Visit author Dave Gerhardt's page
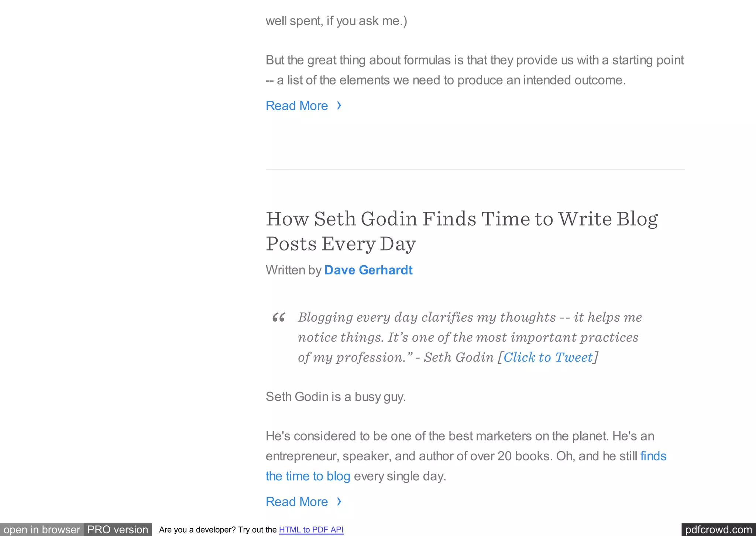Screen dimensions: 756x536 (x=368, y=270)
